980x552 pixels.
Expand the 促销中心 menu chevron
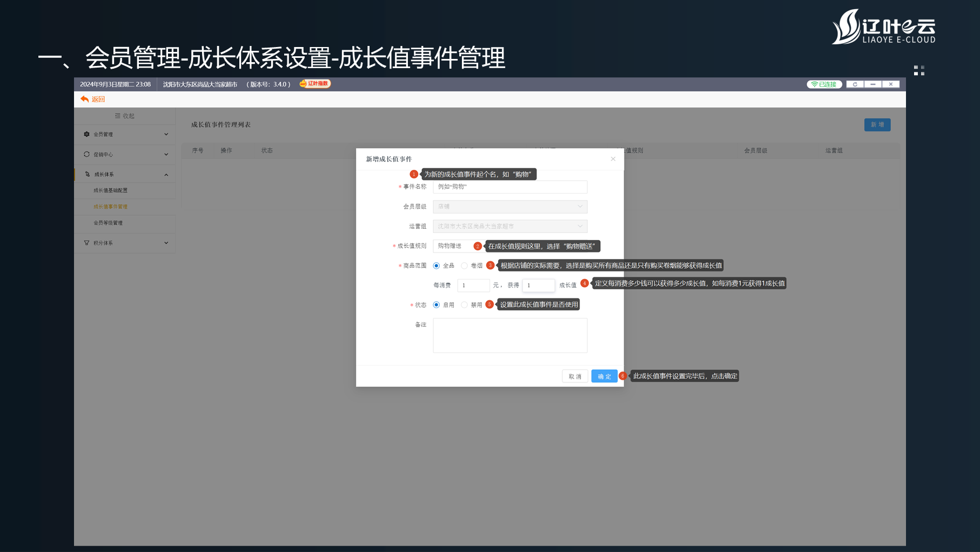(x=166, y=154)
